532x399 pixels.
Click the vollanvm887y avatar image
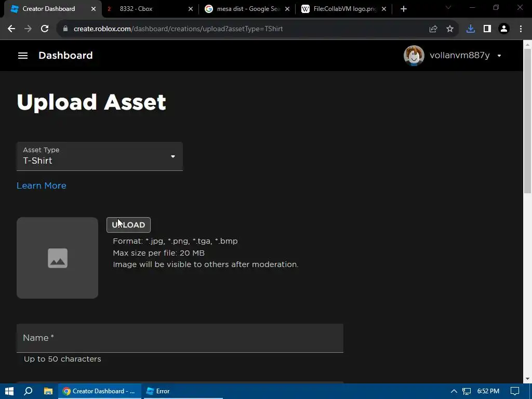tap(414, 55)
